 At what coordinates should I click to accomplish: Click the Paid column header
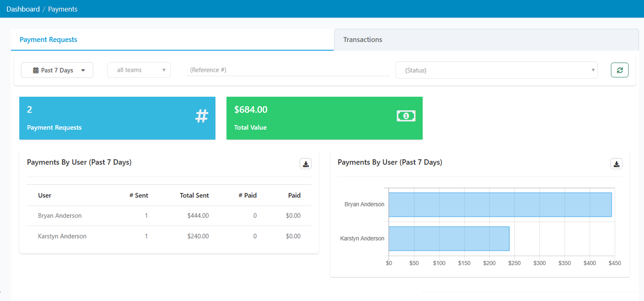[x=295, y=195]
